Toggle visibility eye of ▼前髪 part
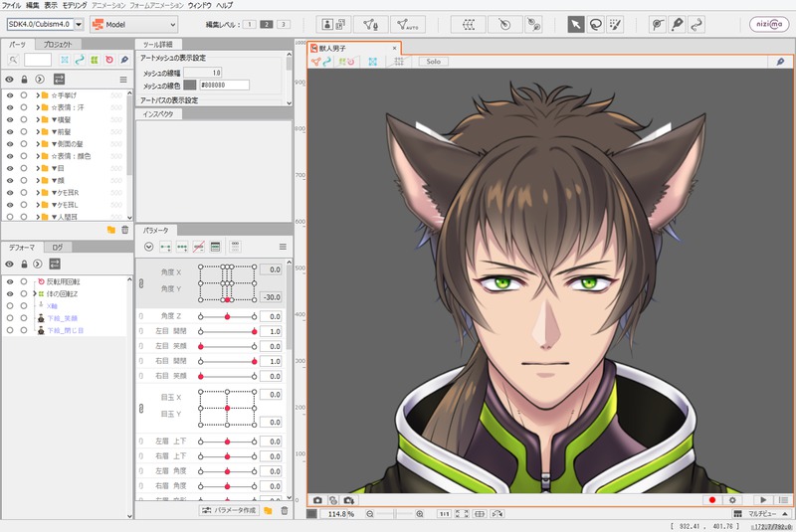Image resolution: width=796 pixels, height=532 pixels. pos(10,131)
